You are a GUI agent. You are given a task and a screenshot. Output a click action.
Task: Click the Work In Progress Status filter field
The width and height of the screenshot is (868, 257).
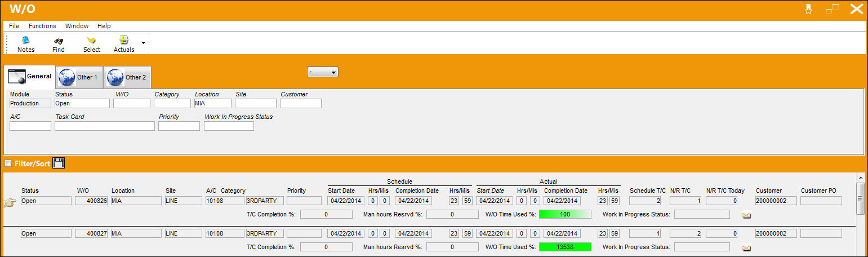coord(229,126)
